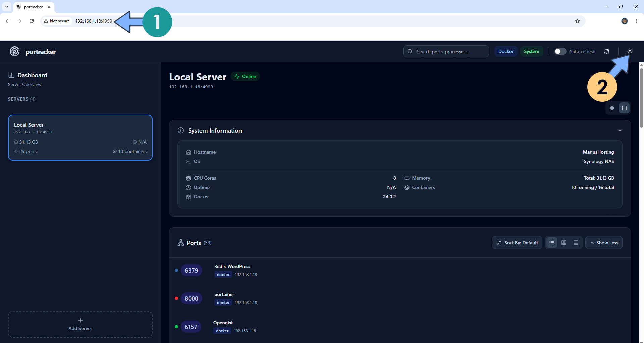Image resolution: width=644 pixels, height=343 pixels.
Task: Open the Sort By: Default dropdown
Action: tap(517, 243)
